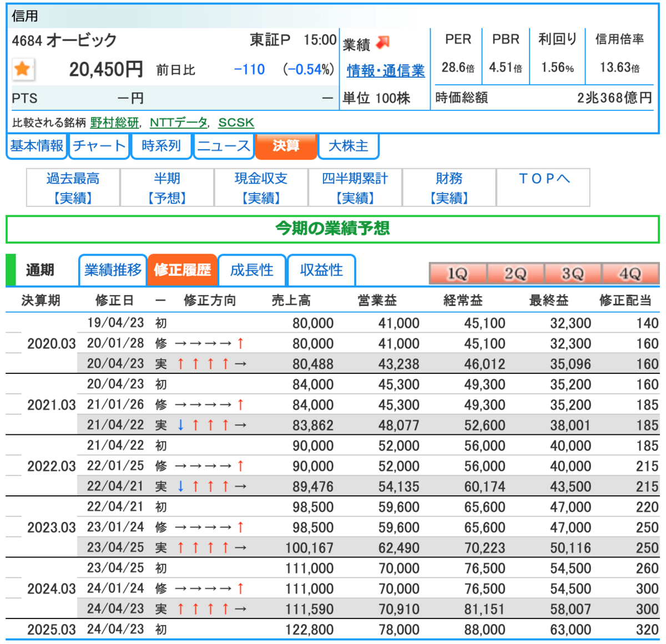
Task: Click the 売上高 column header
Action: [291, 301]
